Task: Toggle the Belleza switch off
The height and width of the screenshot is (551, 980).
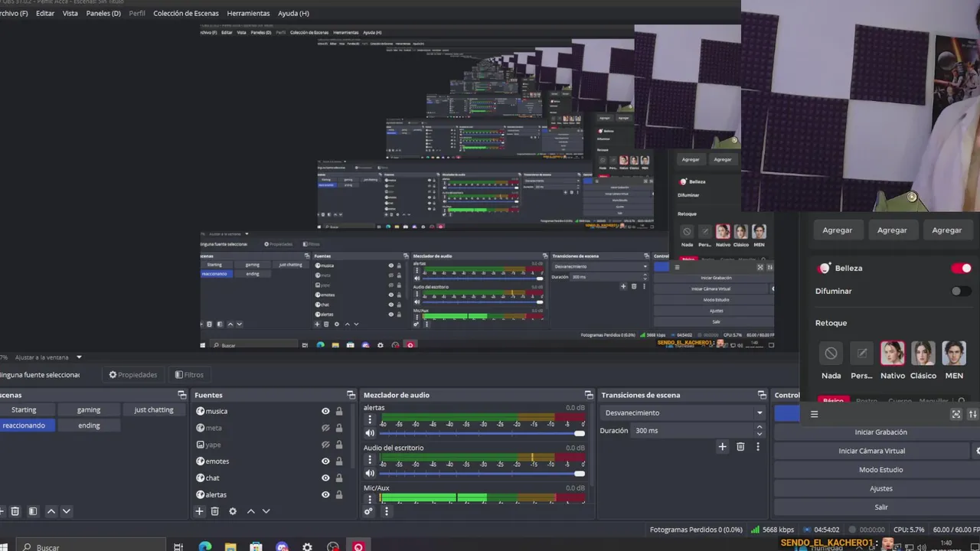Action: tap(961, 268)
